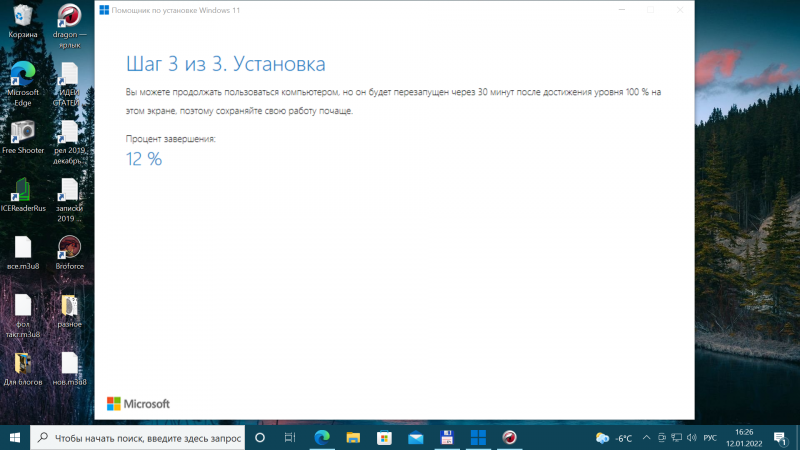
Task: Open the Для блогов folder
Action: pyautogui.click(x=22, y=363)
